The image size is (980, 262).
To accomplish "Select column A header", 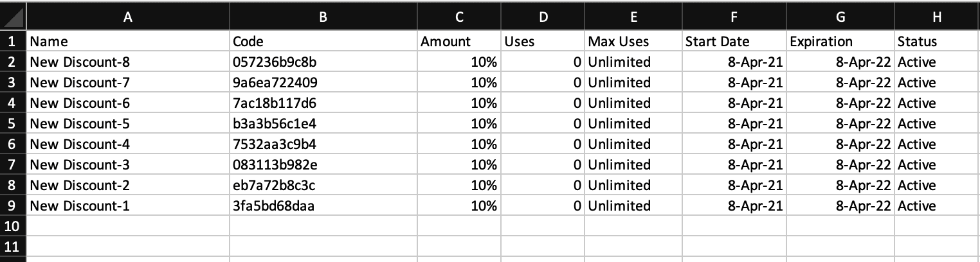I will (128, 18).
